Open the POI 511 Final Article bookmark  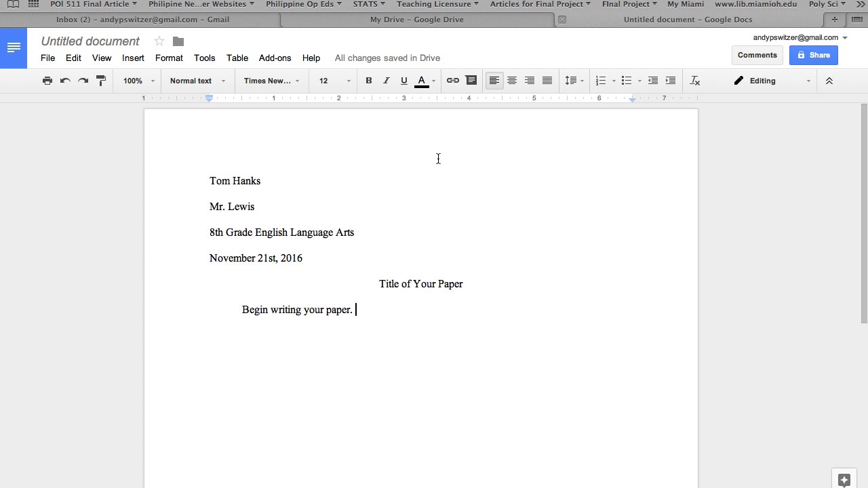(94, 4)
